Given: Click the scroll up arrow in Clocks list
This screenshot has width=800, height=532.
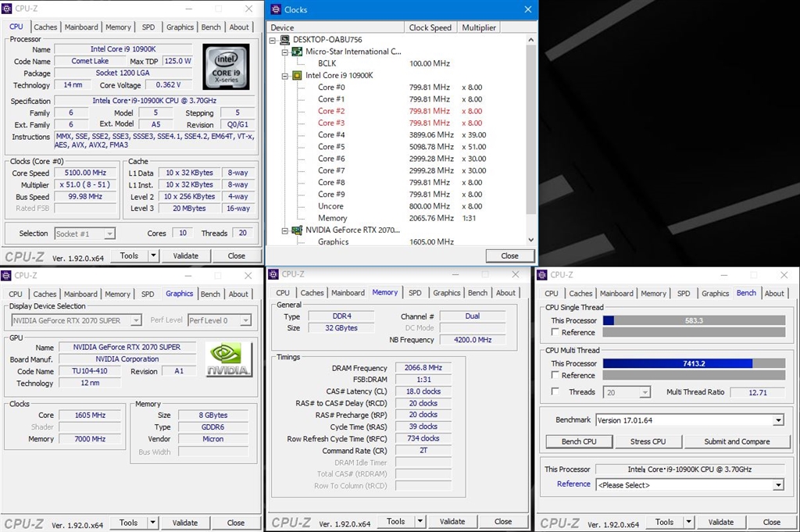Looking at the screenshot, I should pyautogui.click(x=530, y=39).
